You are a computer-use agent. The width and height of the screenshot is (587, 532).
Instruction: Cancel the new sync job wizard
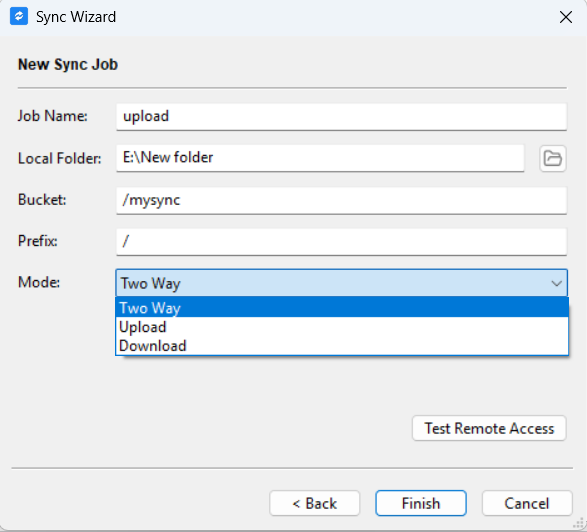(527, 503)
